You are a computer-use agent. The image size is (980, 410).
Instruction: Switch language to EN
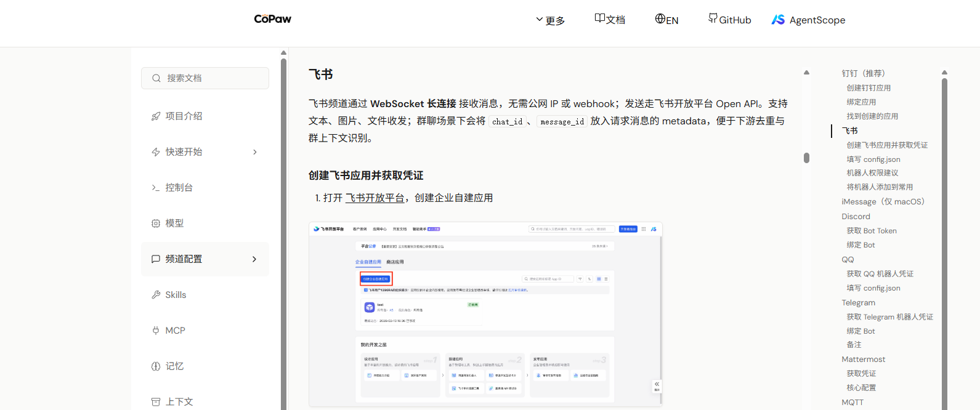coord(666,20)
